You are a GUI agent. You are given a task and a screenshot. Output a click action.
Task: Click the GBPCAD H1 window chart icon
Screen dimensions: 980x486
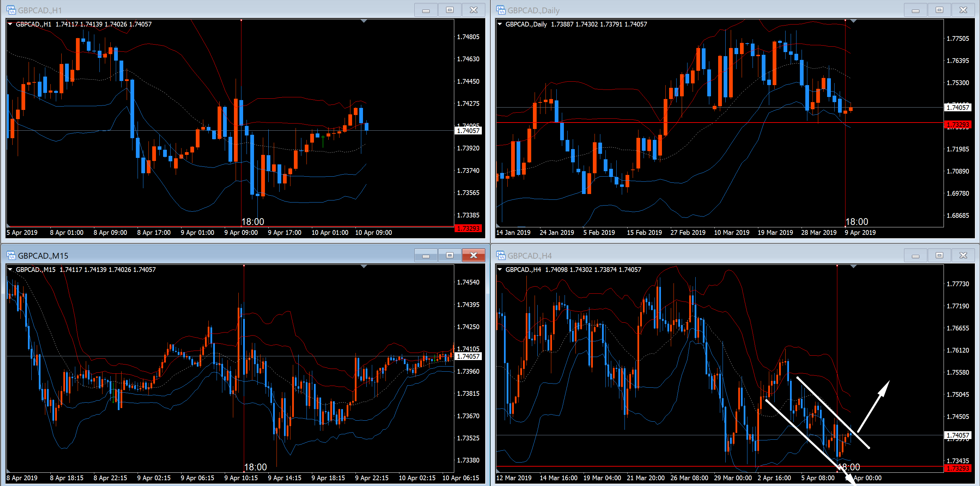(11, 10)
